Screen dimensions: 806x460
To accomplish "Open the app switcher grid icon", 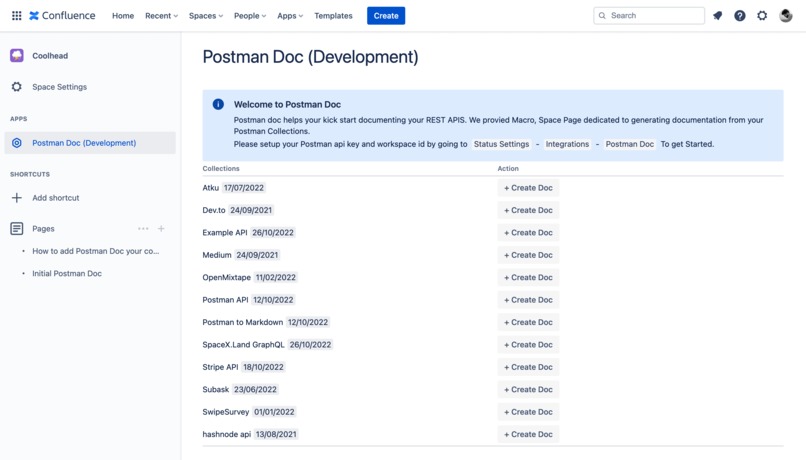I will pyautogui.click(x=16, y=15).
